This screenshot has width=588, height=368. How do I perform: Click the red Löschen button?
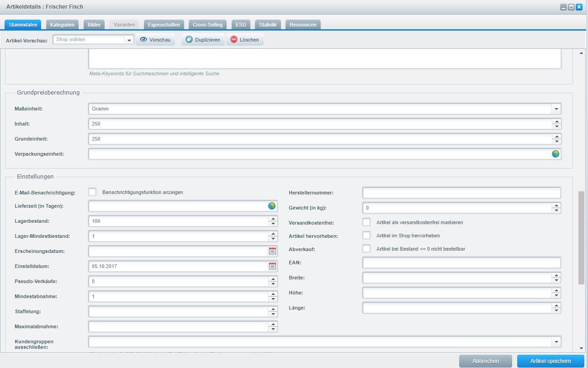click(x=244, y=40)
